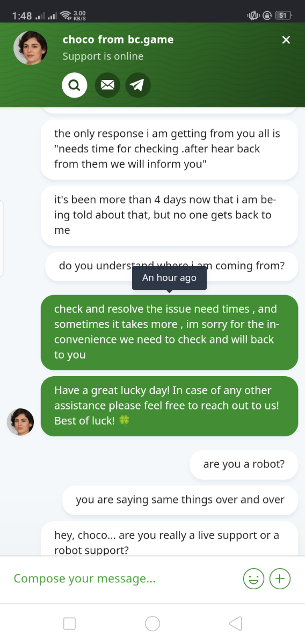This screenshot has width=305, height=644.
Task: Tap the email envelope icon
Action: [x=107, y=85]
